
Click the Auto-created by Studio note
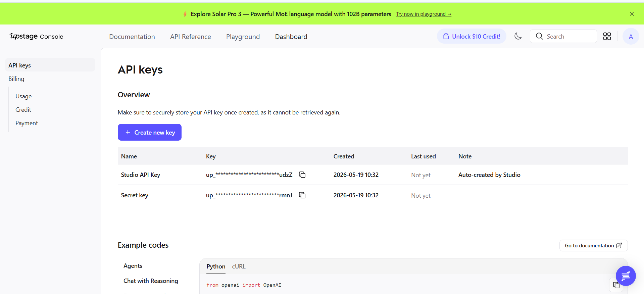(489, 175)
